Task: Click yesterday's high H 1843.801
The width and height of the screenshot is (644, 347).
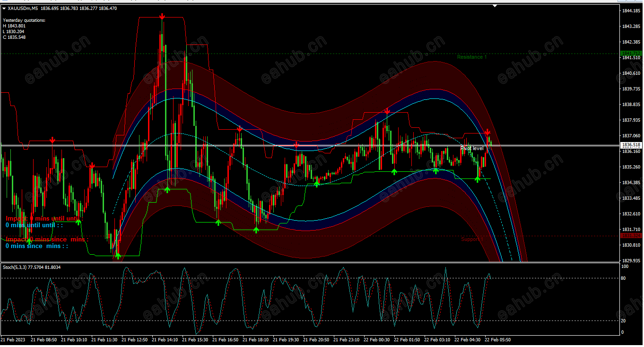Action: (x=14, y=26)
